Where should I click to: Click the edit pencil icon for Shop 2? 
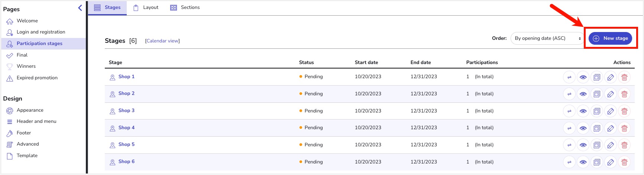[611, 94]
